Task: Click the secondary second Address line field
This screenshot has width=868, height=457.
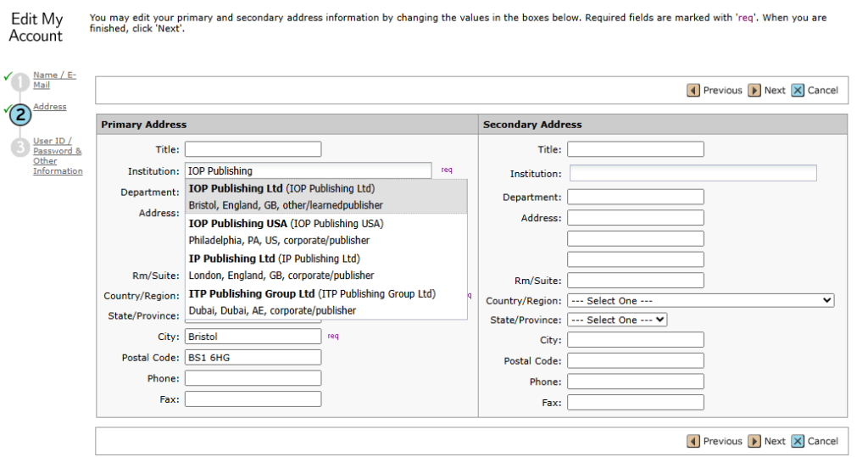Action: [636, 239]
